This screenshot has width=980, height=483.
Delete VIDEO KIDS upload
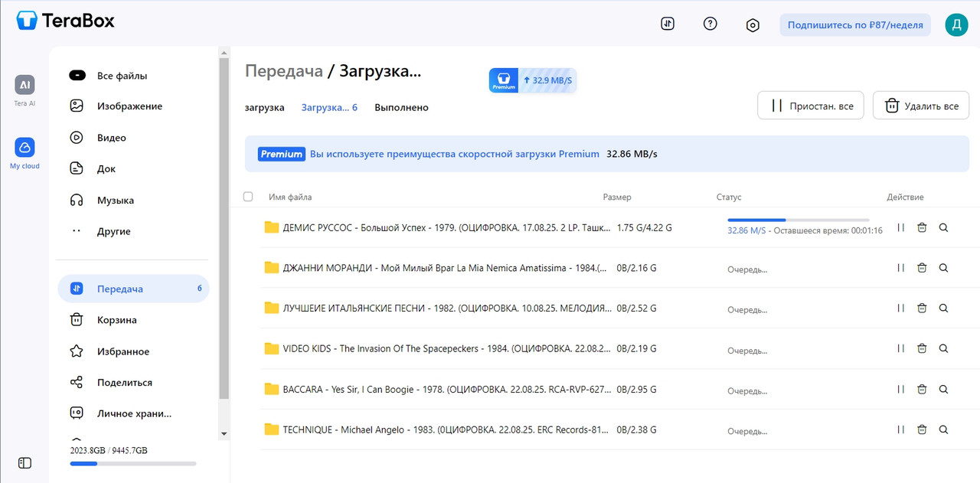click(922, 348)
